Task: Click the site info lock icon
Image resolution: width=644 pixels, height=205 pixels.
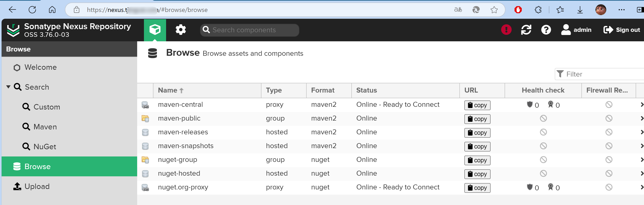Action: point(77,10)
